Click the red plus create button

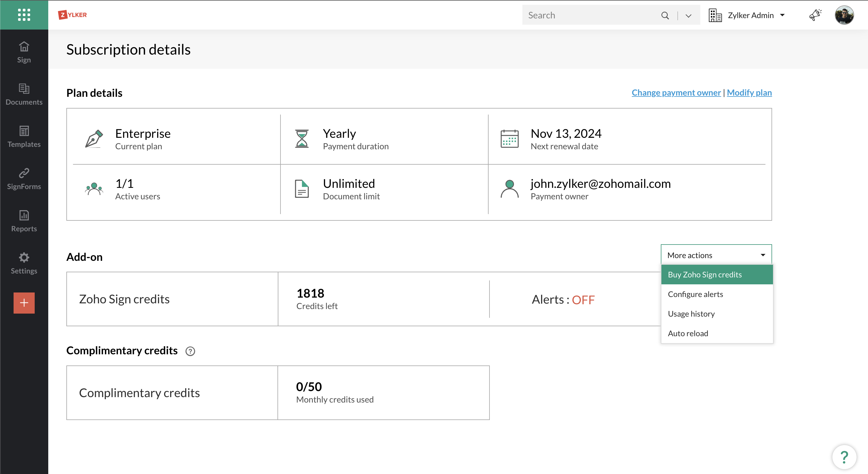(24, 302)
